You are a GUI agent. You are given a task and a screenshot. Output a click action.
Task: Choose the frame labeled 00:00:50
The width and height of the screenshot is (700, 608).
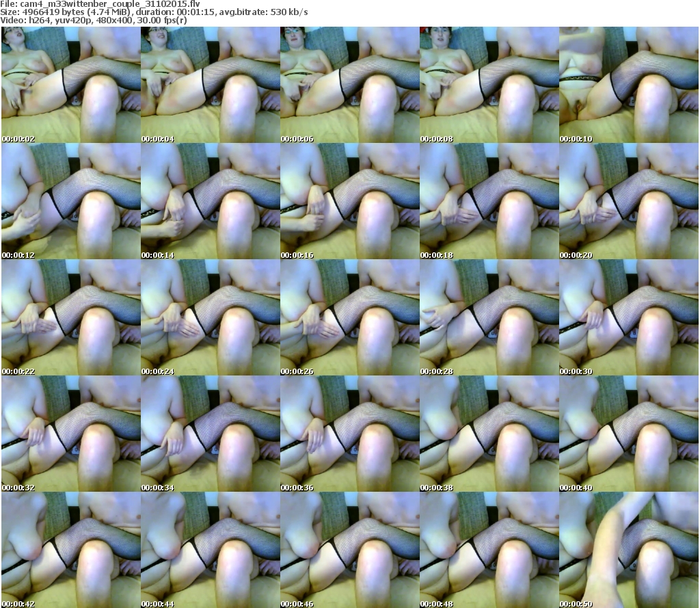coord(629,550)
